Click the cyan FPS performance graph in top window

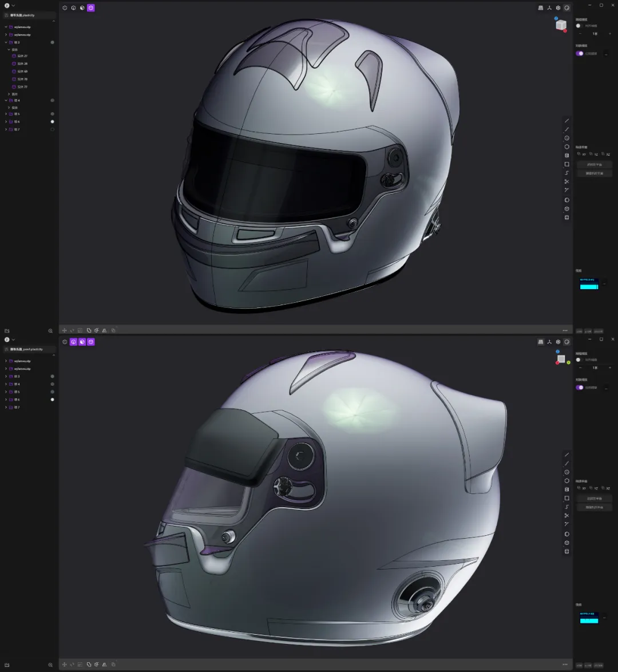coord(589,284)
